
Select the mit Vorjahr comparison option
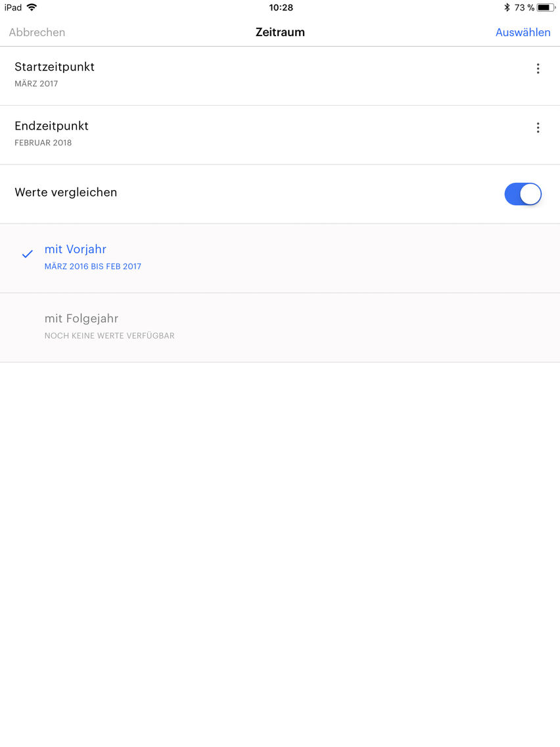280,258
